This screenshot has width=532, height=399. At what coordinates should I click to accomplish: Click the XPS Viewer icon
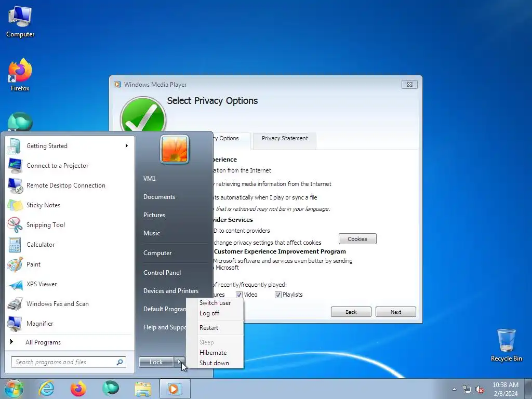(15, 284)
